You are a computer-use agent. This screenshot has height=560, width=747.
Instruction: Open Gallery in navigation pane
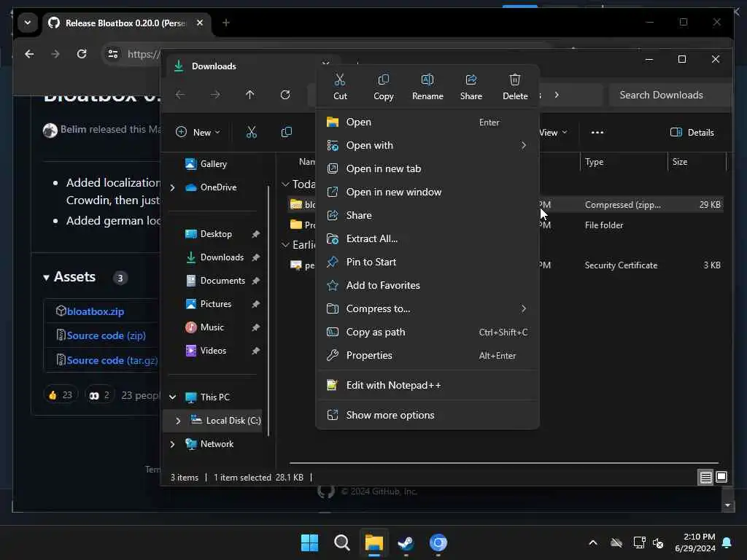[x=214, y=164]
